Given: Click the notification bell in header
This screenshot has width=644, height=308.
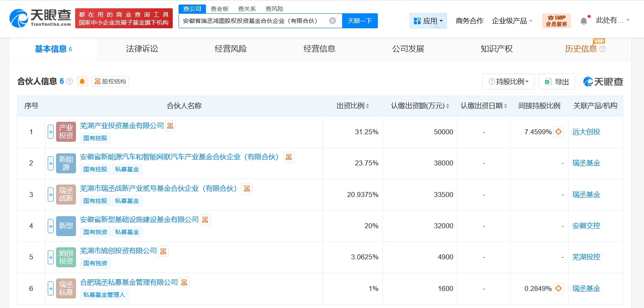Looking at the screenshot, I should click(584, 21).
